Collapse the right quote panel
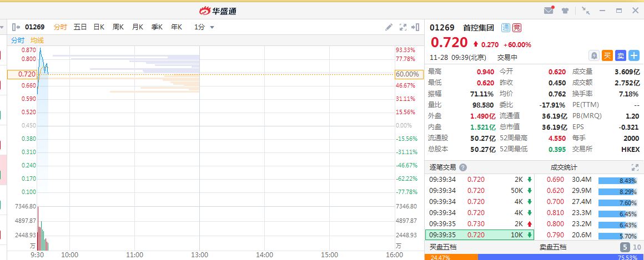This screenshot has width=644, height=260. (416, 27)
